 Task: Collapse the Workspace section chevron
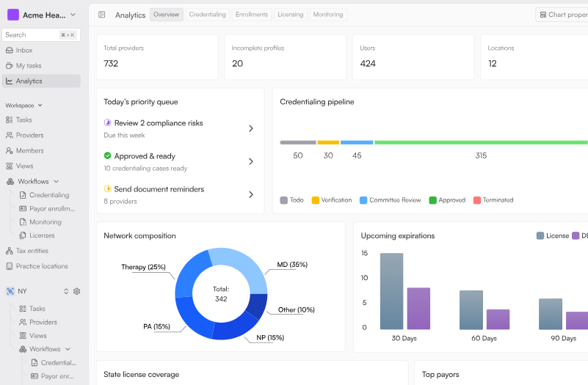click(40, 106)
